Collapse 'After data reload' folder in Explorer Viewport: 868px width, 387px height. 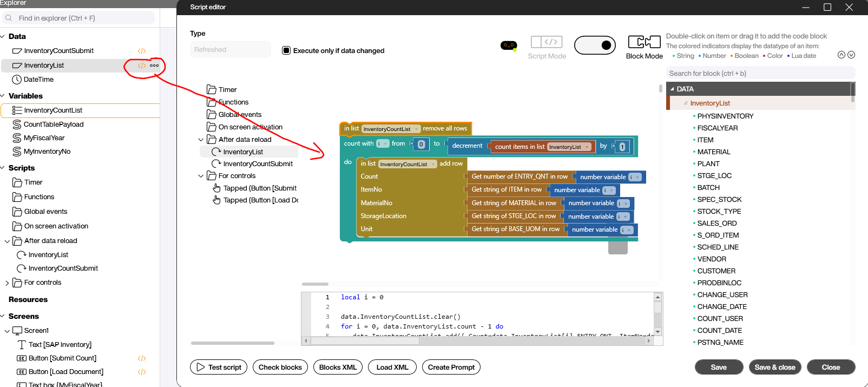(x=7, y=241)
